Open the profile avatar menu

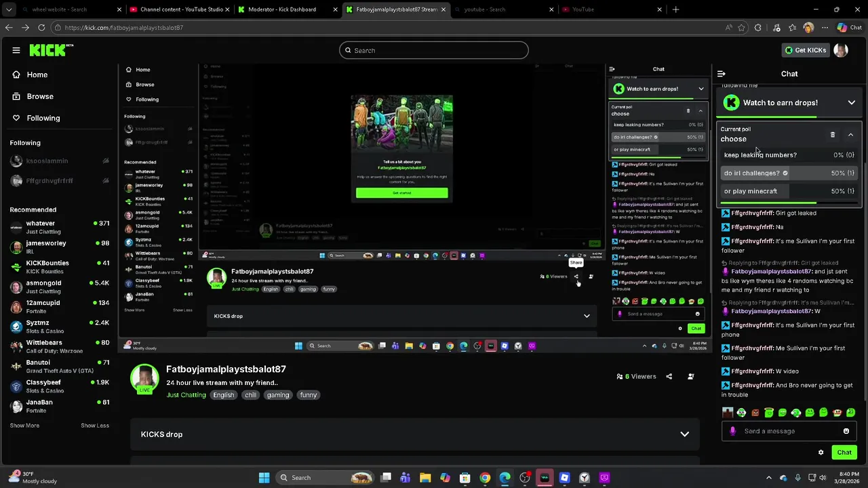tap(841, 50)
